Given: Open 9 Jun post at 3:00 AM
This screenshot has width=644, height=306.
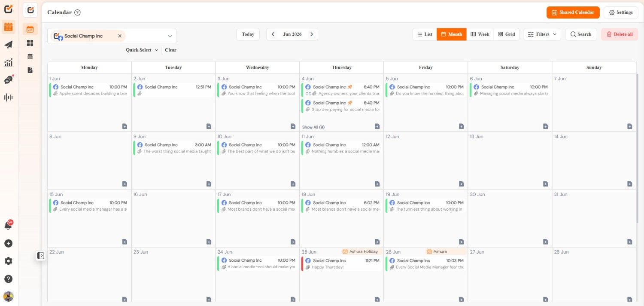Looking at the screenshot, I should click(x=173, y=148).
